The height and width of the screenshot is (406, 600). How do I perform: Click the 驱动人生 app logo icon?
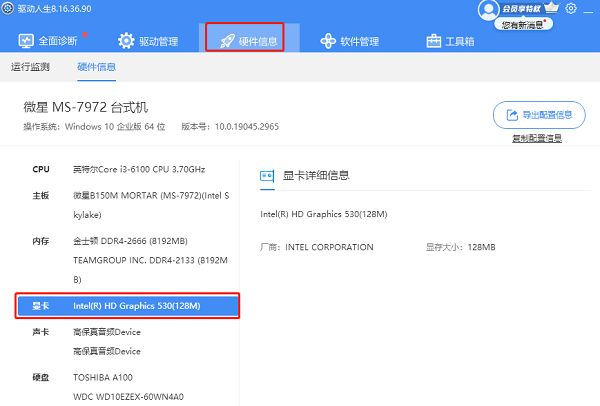(8, 8)
